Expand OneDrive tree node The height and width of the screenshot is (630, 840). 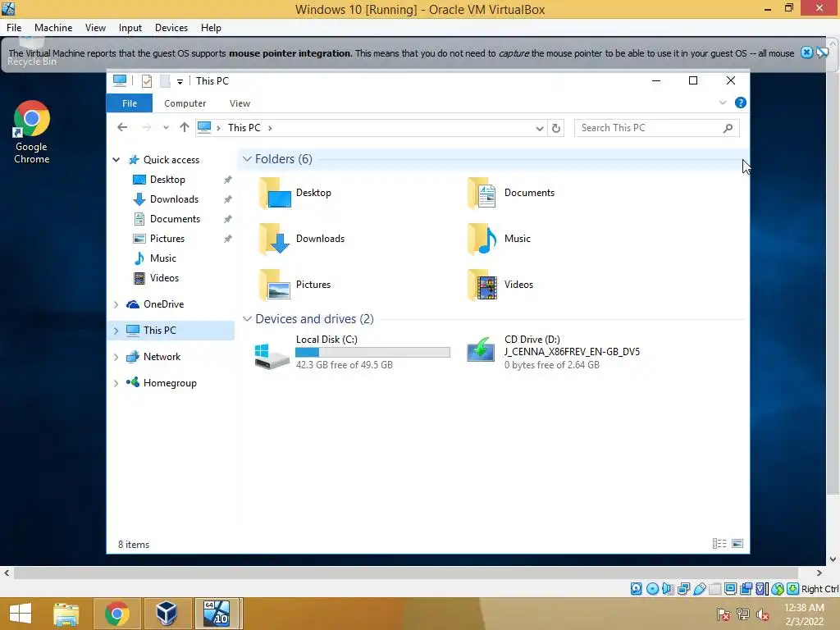116,304
